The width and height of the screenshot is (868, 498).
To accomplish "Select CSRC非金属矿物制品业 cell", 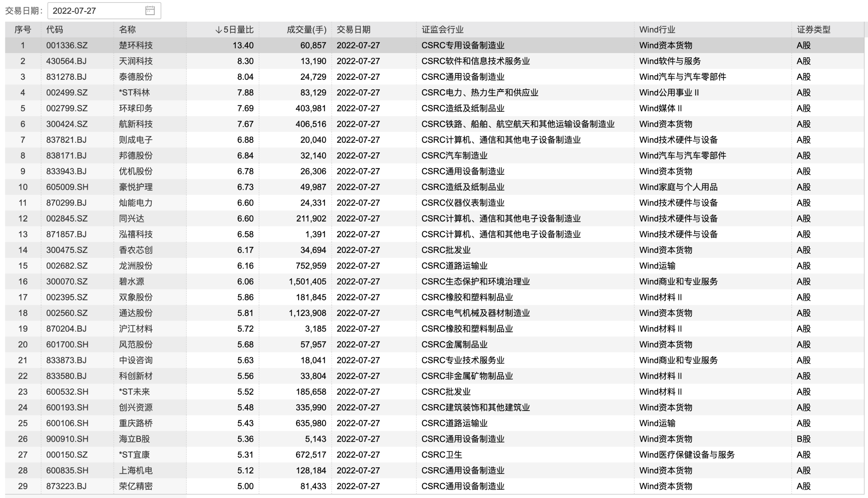I will click(467, 376).
